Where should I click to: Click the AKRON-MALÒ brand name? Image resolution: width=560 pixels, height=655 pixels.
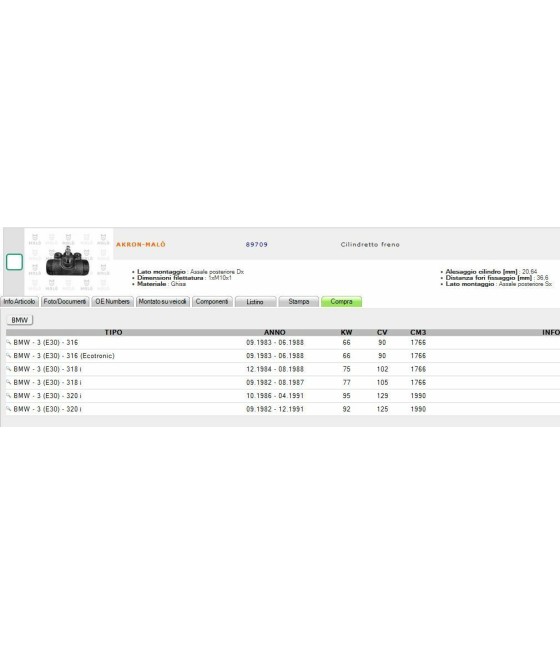pyautogui.click(x=141, y=244)
